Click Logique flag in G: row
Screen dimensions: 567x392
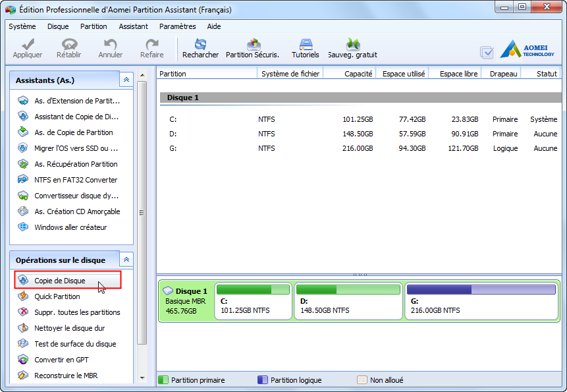(x=505, y=148)
